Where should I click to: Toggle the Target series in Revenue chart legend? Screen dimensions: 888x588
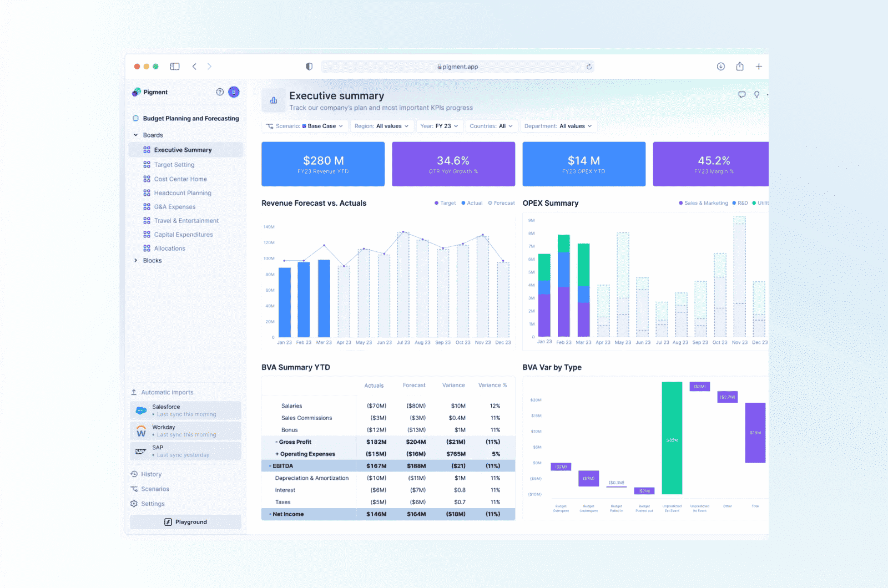(445, 203)
